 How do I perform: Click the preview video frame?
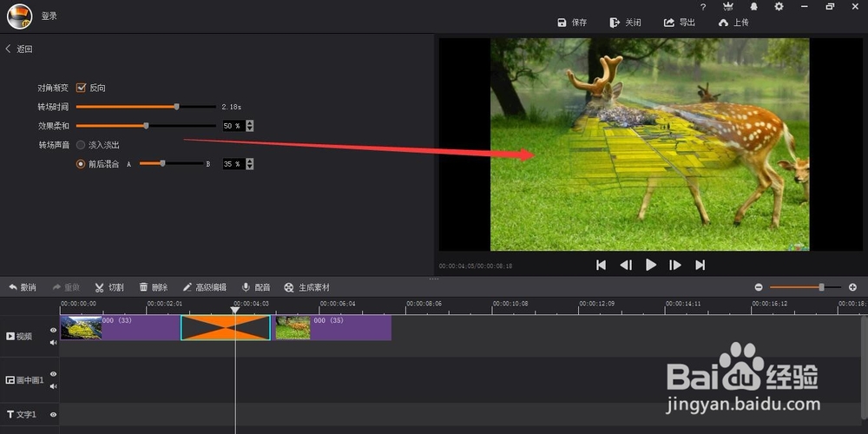[x=650, y=144]
